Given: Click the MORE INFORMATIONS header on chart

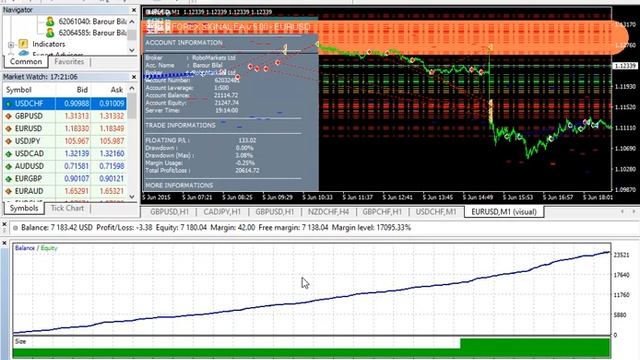Looking at the screenshot, I should coord(179,185).
